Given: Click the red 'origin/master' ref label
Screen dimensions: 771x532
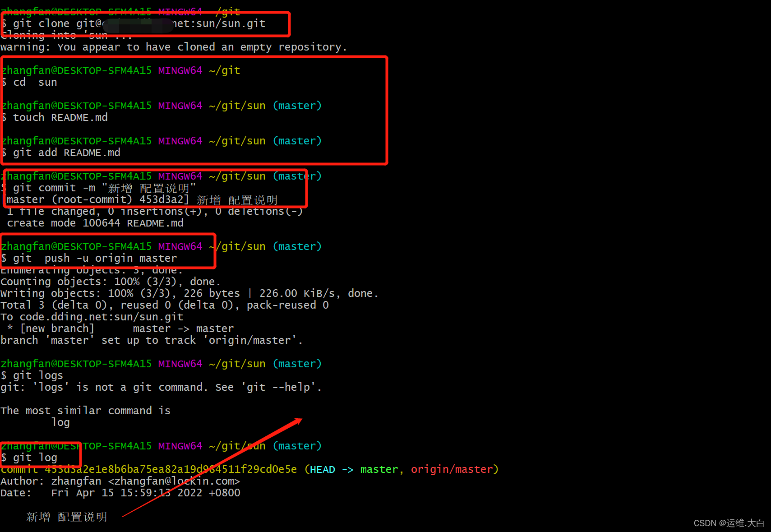Looking at the screenshot, I should click(453, 469).
